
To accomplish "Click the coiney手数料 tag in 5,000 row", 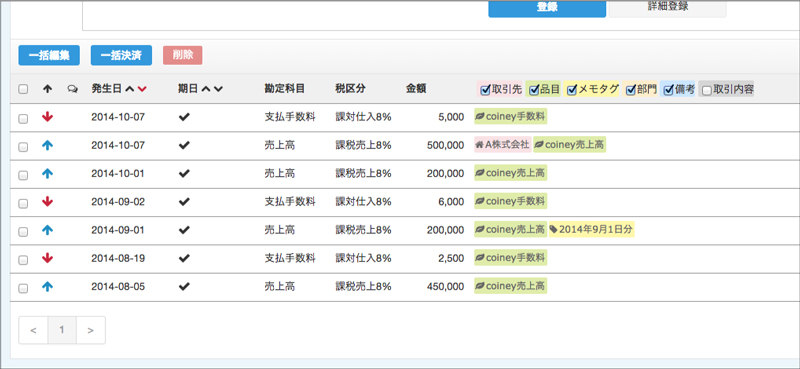I will pos(510,116).
